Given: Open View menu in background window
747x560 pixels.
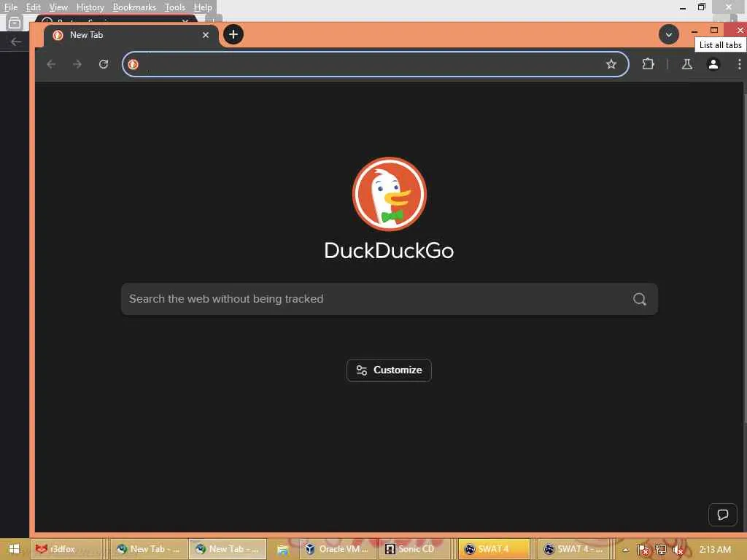Looking at the screenshot, I should click(58, 7).
